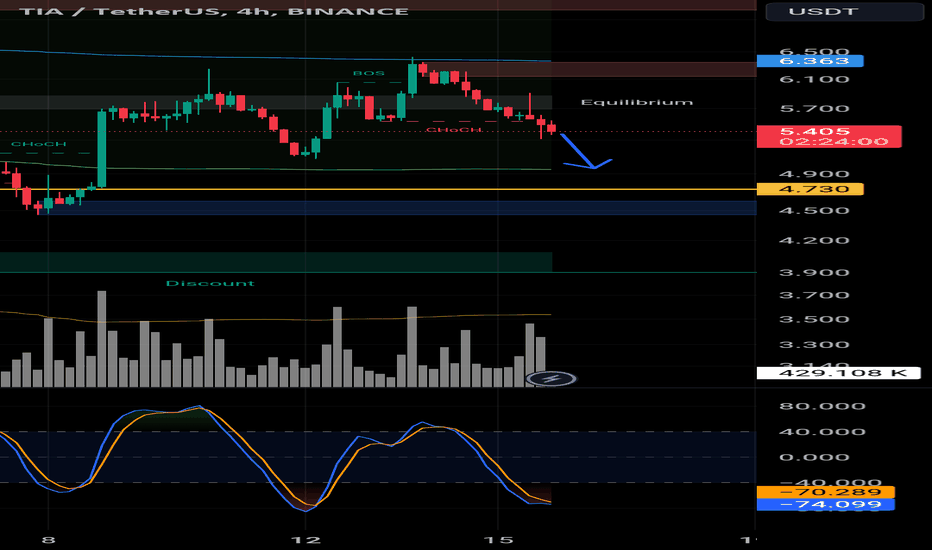Screen dimensions: 932x550
Task: Click the 4.500 price scale tick
Action: 814,210
